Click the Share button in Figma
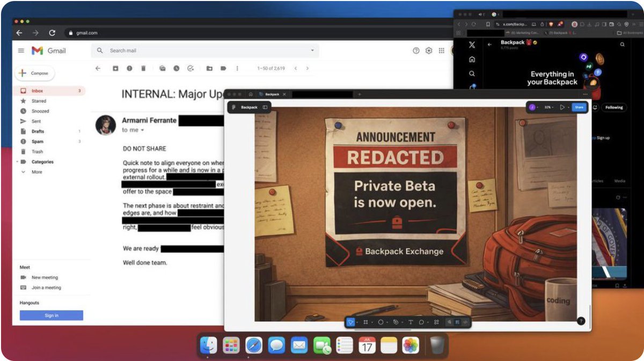The image size is (644, 361). click(579, 107)
